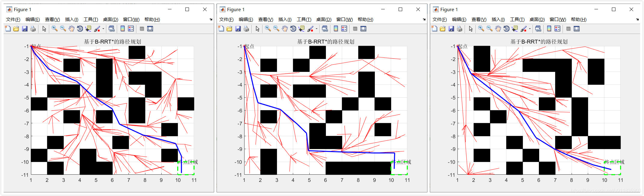Open 帮助(H) menu in middle window
Viewport: 644px width, 196px height.
pyautogui.click(x=366, y=20)
